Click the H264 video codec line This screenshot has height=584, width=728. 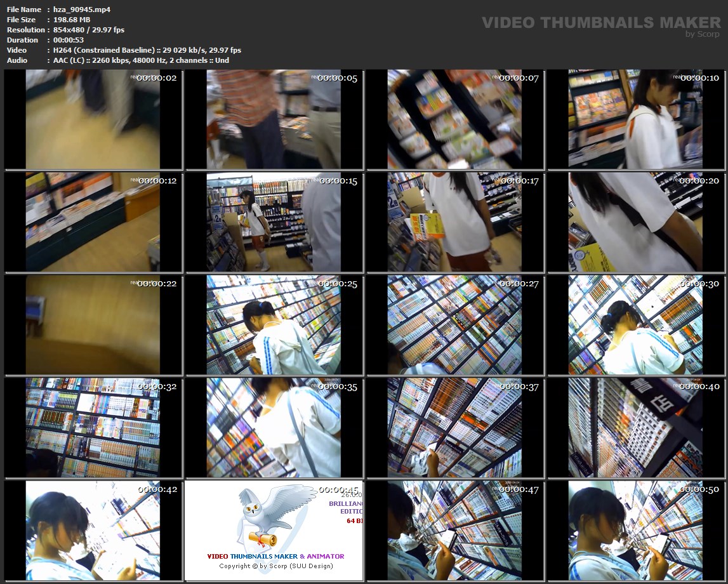click(147, 50)
